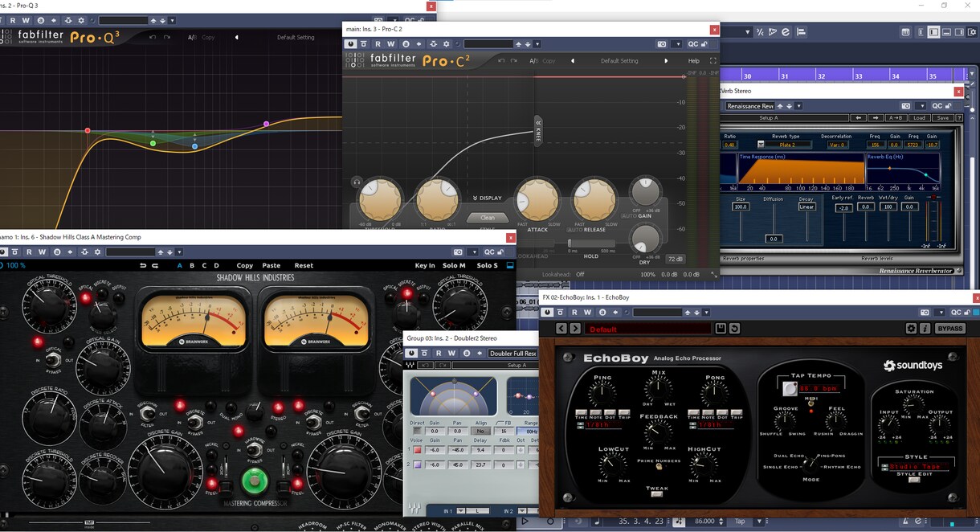This screenshot has height=532, width=980.
Task: Click the EchoBoy BYPASS button
Action: (950, 329)
